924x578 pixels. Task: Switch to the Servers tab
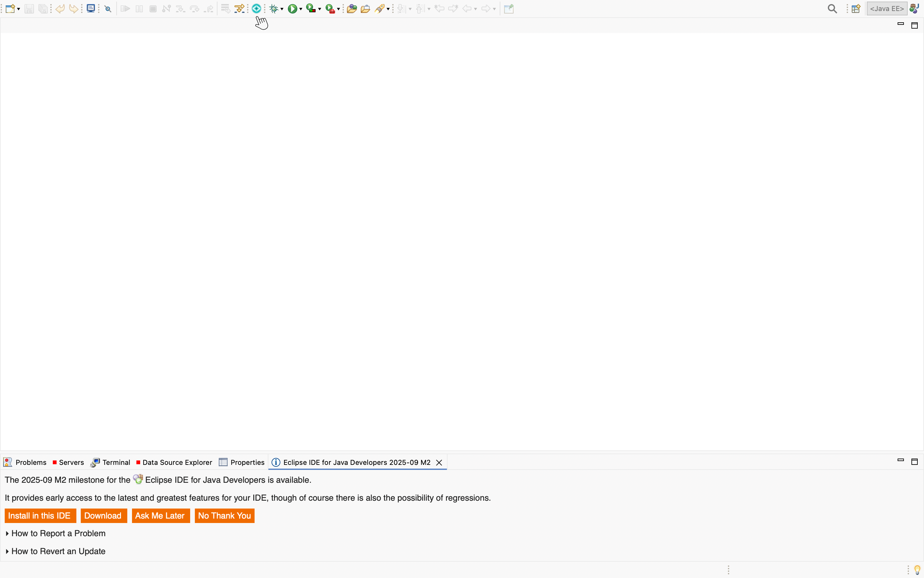pyautogui.click(x=69, y=462)
